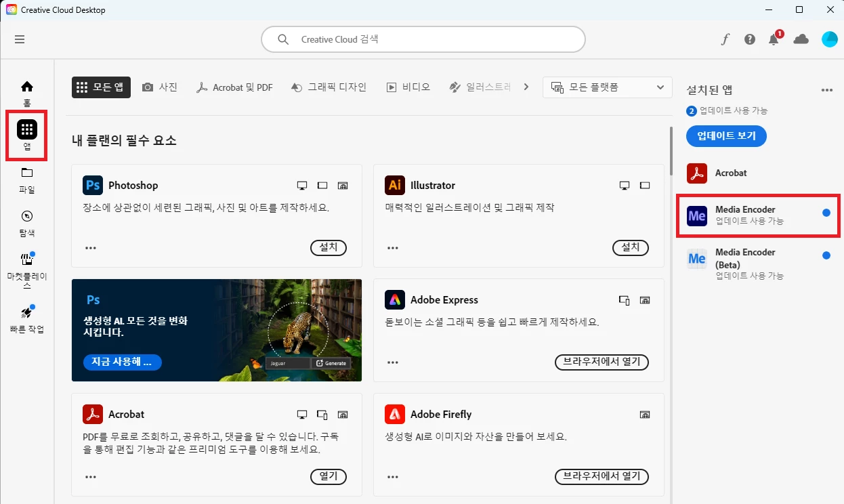Select Apps (앱) in sidebar
Image resolution: width=844 pixels, height=504 pixels.
pos(27,135)
